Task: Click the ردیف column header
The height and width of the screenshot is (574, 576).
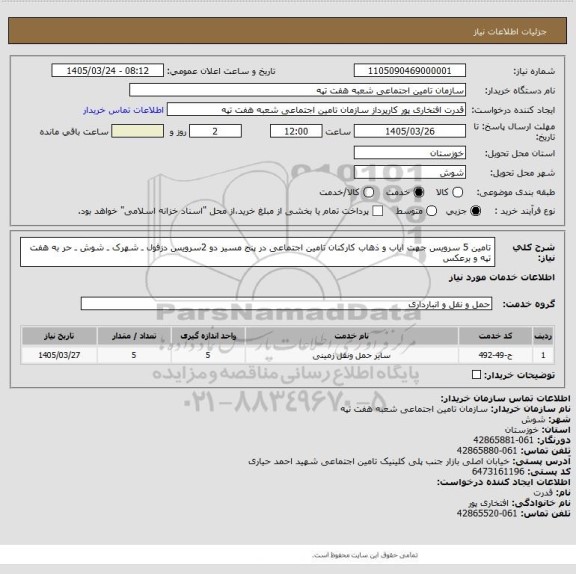Action: pyautogui.click(x=543, y=336)
